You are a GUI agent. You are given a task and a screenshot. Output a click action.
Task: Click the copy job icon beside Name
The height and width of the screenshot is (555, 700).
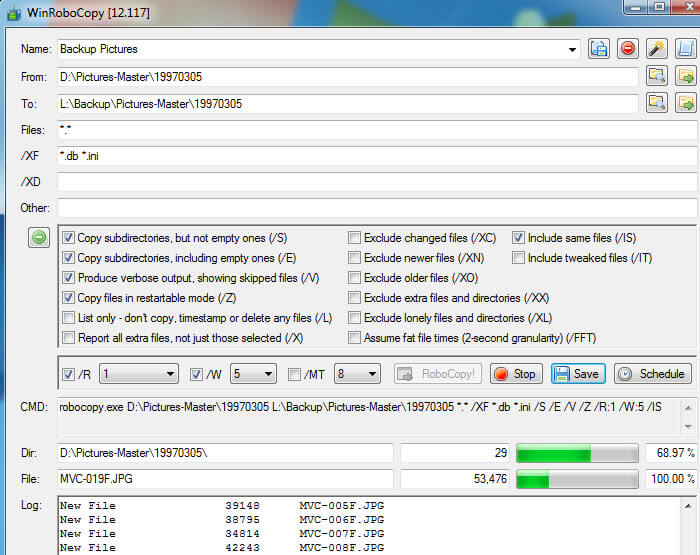[x=599, y=49]
